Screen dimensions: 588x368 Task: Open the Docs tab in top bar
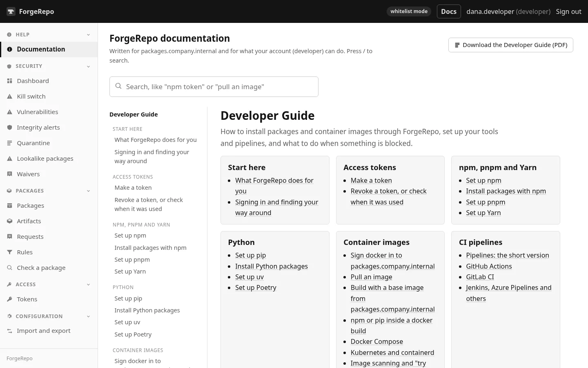[449, 11]
